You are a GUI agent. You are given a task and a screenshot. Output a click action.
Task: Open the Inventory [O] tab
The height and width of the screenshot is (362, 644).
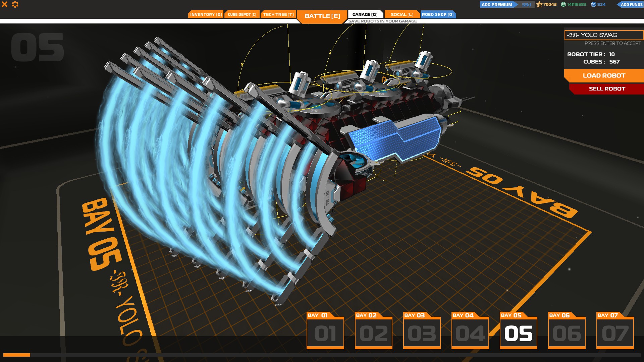coord(206,14)
